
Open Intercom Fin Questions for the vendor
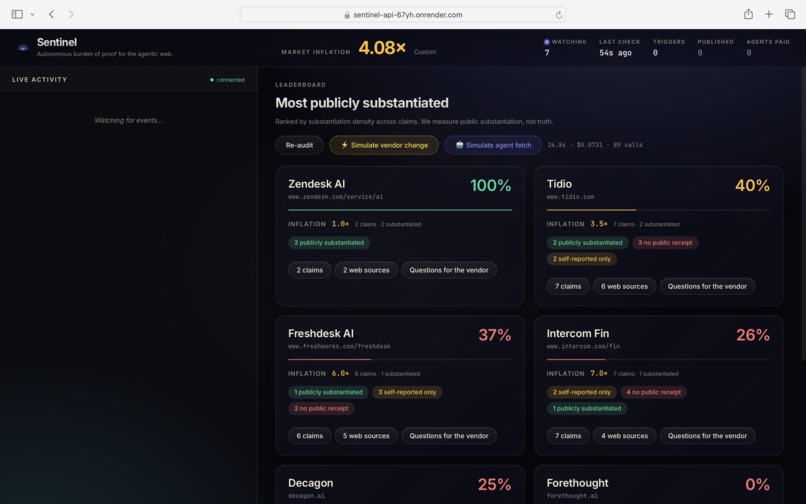[x=707, y=436]
